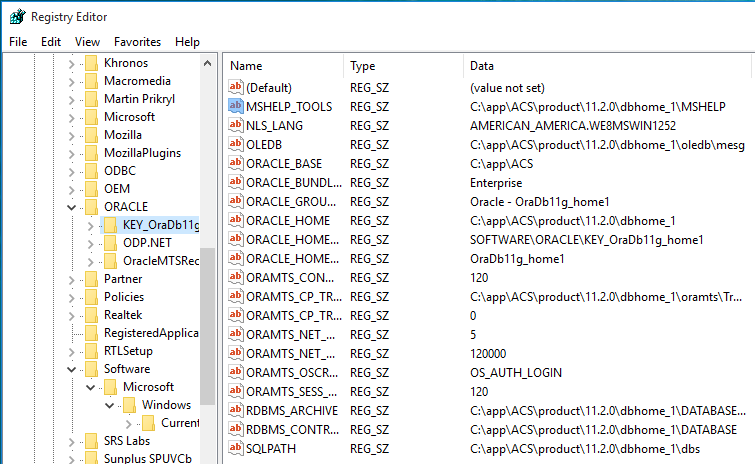Open the Edit menu
Image resolution: width=755 pixels, height=464 pixels.
coord(51,42)
